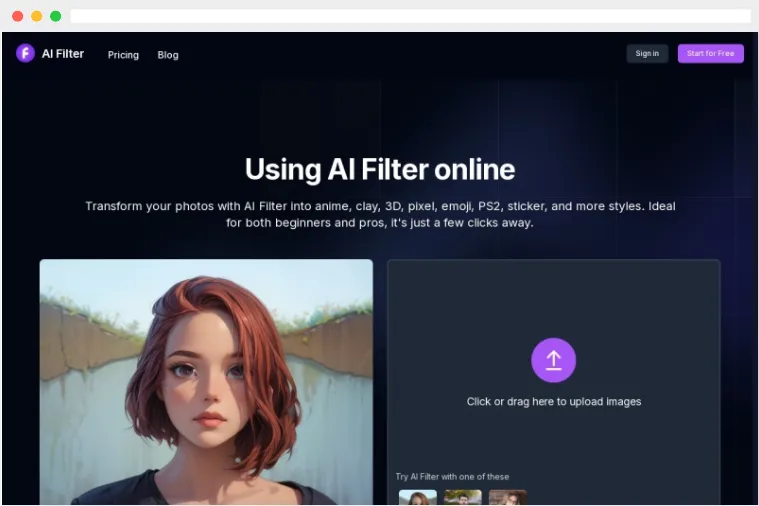
Task: Minimize the window with the yellow button
Action: pos(37,16)
